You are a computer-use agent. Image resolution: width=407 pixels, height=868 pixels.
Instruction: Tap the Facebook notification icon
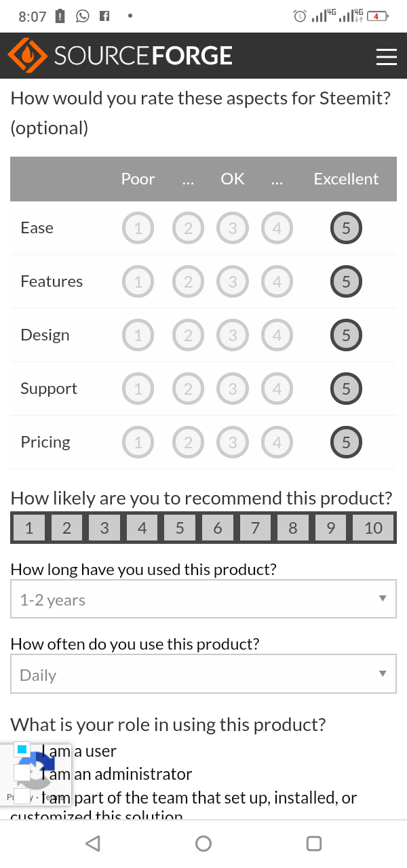pos(104,16)
